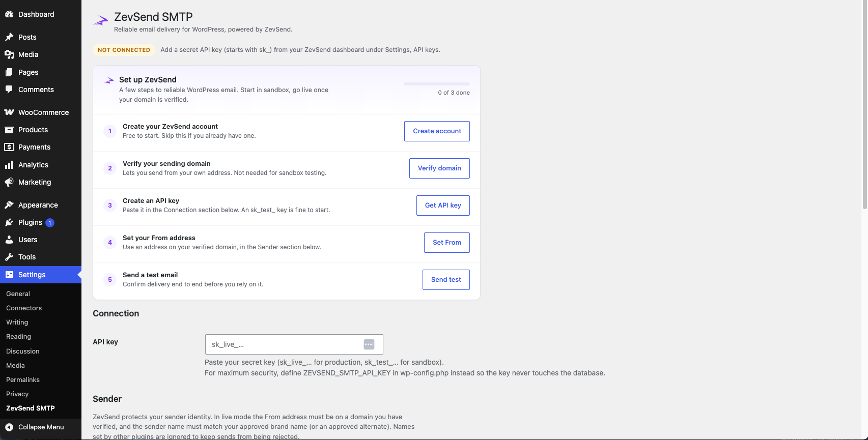This screenshot has height=440, width=868.
Task: Open the Dashboard menu
Action: (41, 14)
